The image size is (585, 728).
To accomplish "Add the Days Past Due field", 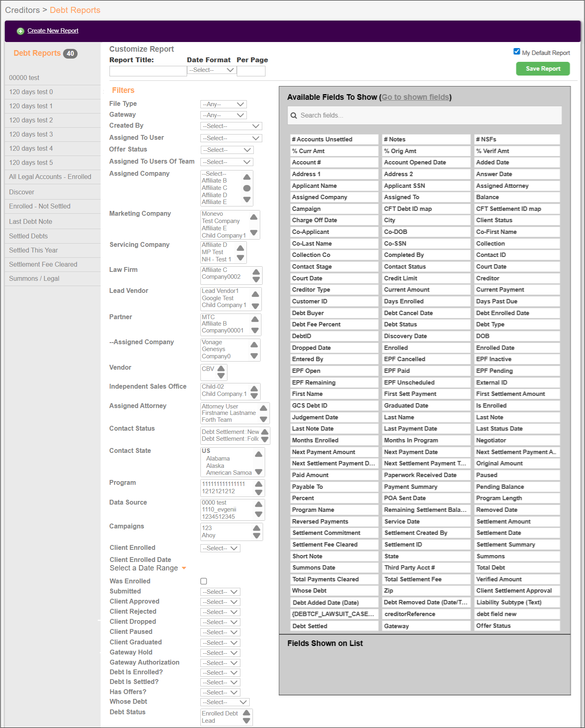I will tap(517, 301).
